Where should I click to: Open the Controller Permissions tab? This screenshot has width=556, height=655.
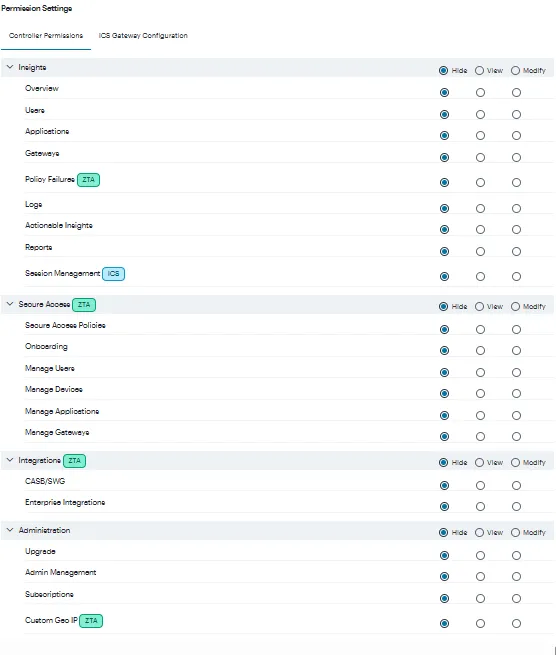[46, 36]
